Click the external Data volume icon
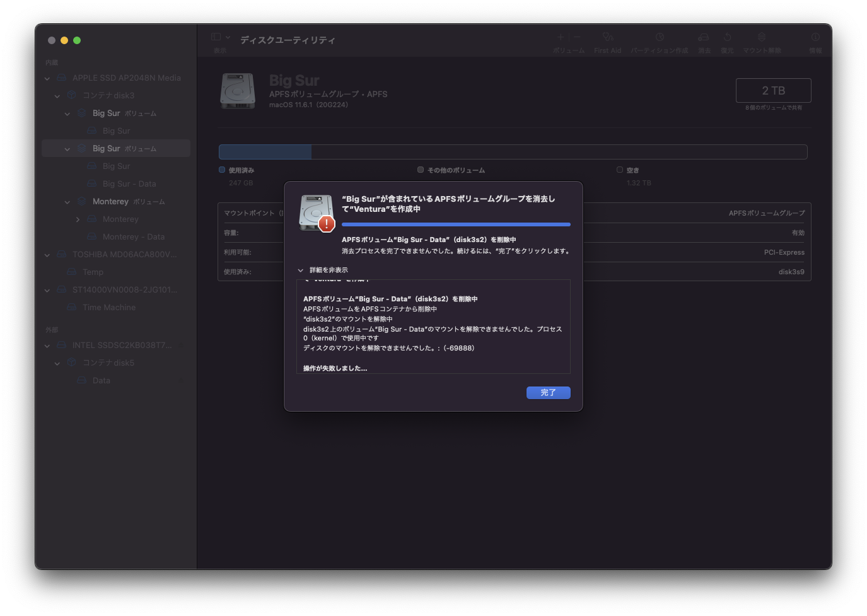 82,380
